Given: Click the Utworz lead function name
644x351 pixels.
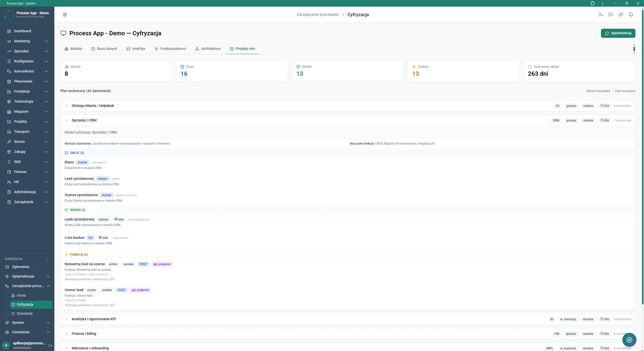Looking at the screenshot, I should pos(74,290).
